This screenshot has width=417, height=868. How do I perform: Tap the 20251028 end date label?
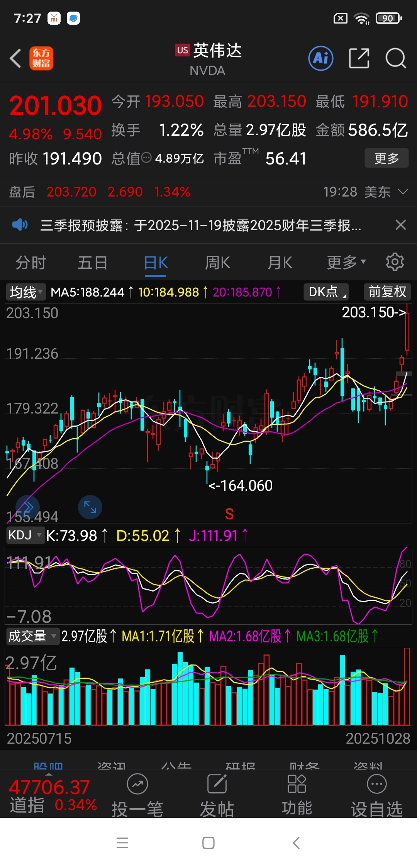coord(378,738)
